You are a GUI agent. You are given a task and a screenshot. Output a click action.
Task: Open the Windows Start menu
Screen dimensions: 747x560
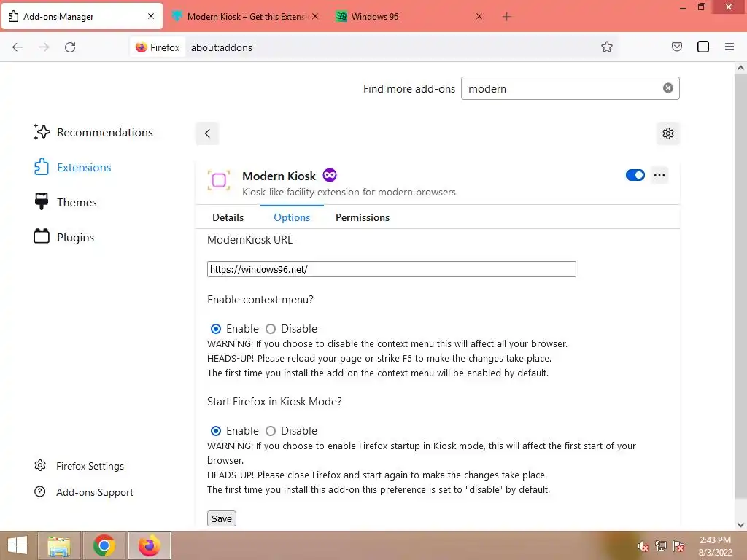click(18, 545)
